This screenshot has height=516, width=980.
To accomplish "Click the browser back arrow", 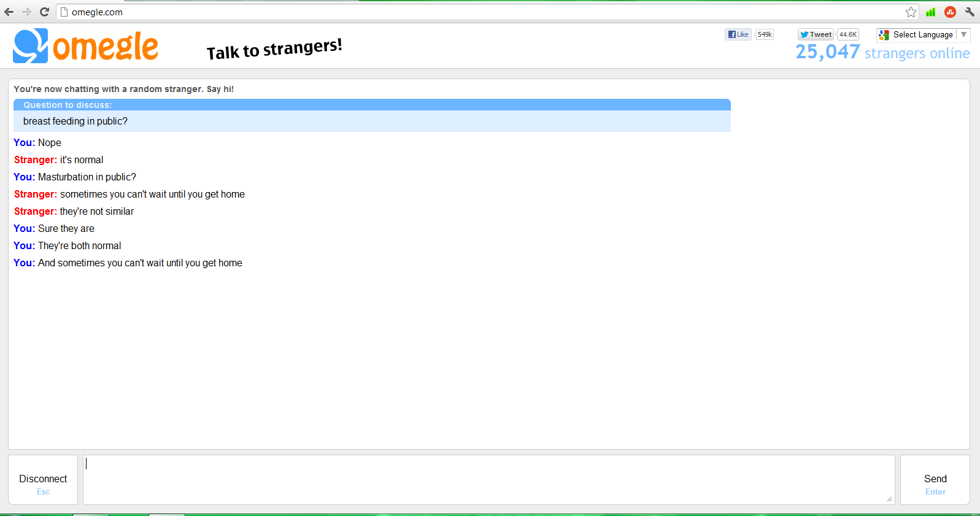I will [9, 12].
